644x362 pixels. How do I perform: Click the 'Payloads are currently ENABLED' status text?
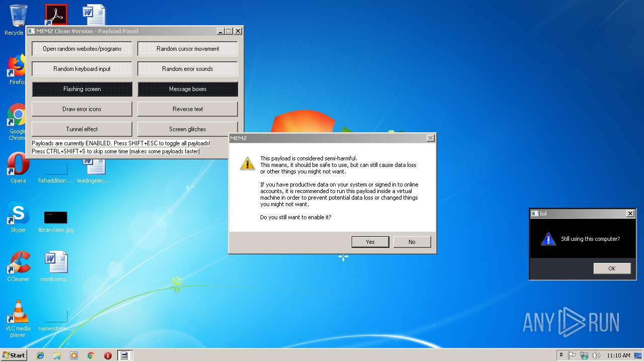121,143
